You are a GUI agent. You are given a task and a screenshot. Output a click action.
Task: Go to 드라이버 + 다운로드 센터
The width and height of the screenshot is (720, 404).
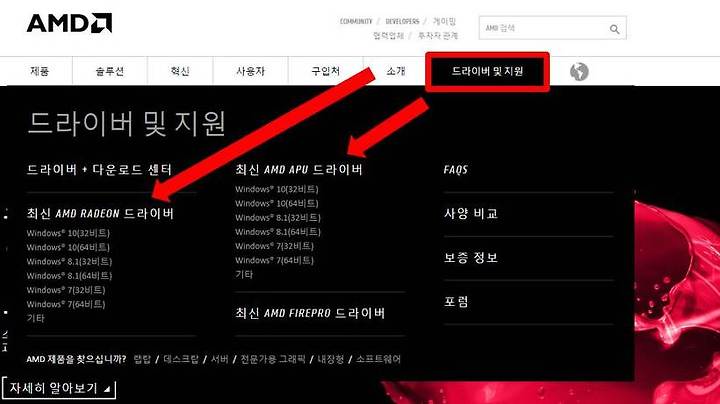click(x=99, y=170)
